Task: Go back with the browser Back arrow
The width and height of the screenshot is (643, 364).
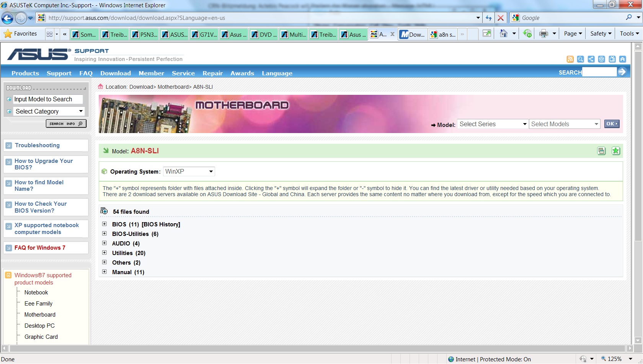Action: [7, 18]
